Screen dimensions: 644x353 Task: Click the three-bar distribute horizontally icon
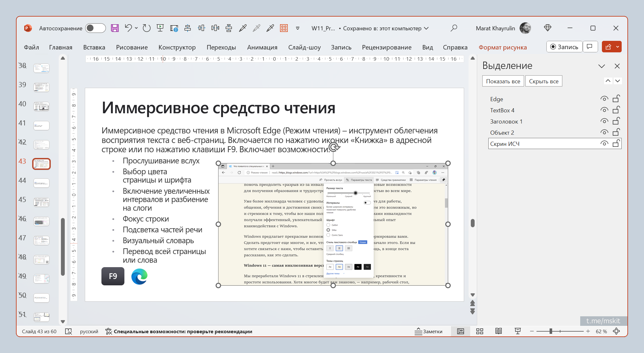(215, 28)
